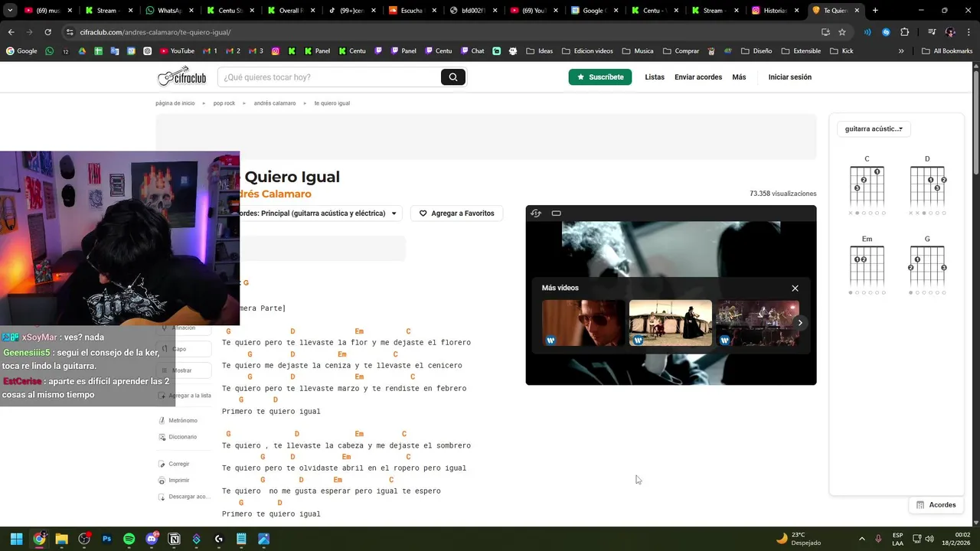
Task: Click the Em chord diagram
Action: (867, 266)
